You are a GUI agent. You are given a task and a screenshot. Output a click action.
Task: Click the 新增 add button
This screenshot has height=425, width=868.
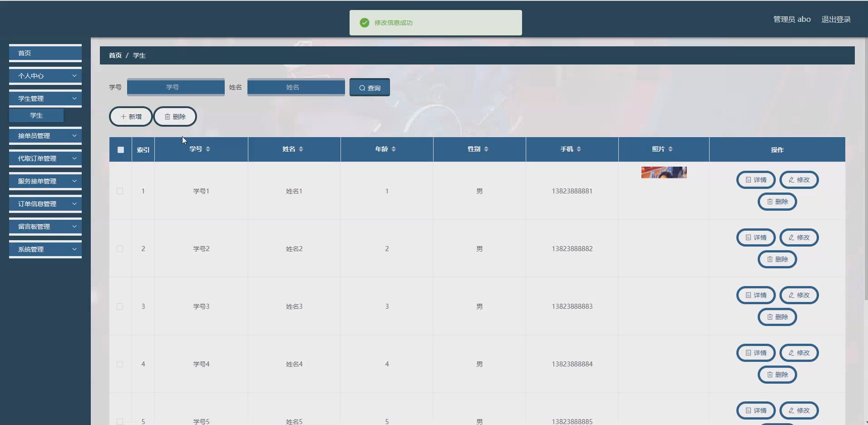tap(131, 117)
